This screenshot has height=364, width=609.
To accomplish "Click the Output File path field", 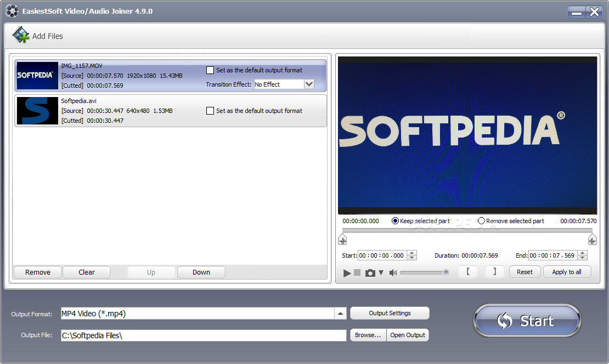I will [x=204, y=335].
